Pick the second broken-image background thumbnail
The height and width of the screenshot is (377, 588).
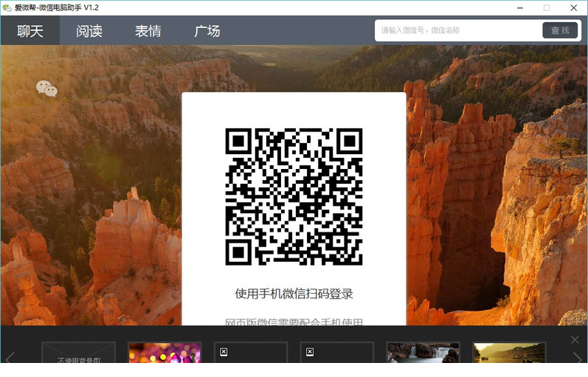click(x=336, y=353)
